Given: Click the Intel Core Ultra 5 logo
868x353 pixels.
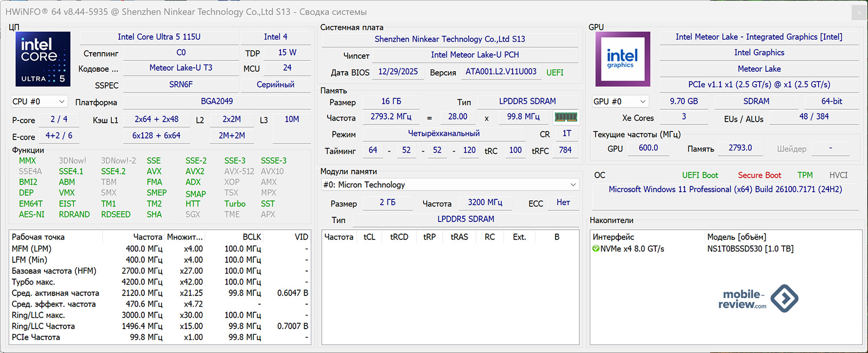Looking at the screenshot, I should (x=43, y=59).
